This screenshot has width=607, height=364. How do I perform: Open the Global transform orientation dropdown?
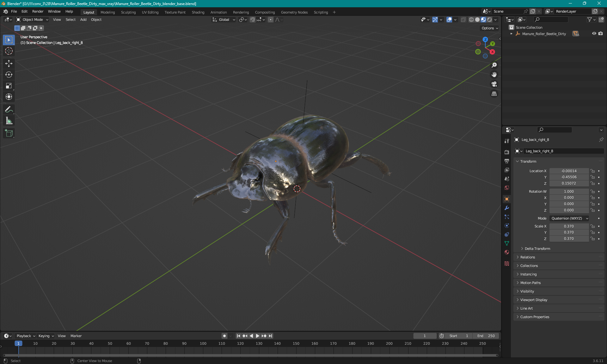tap(224, 20)
